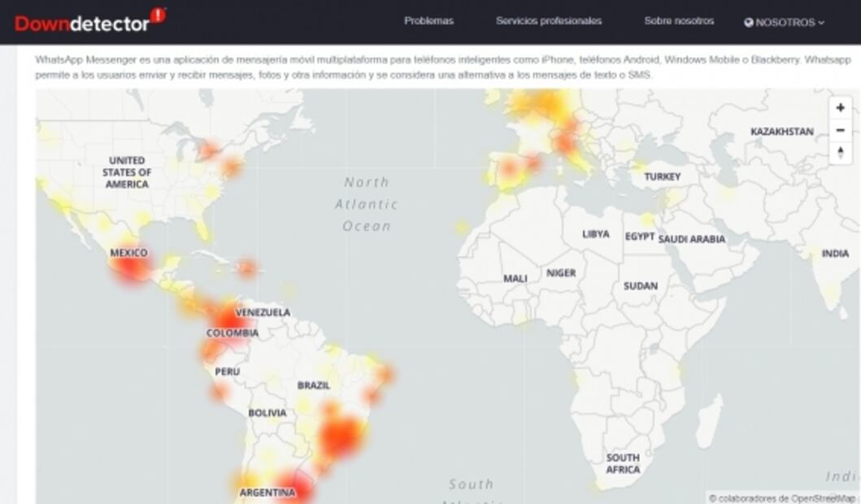Click the globe icon beside NOSOTROS
The image size is (861, 504).
coord(749,23)
